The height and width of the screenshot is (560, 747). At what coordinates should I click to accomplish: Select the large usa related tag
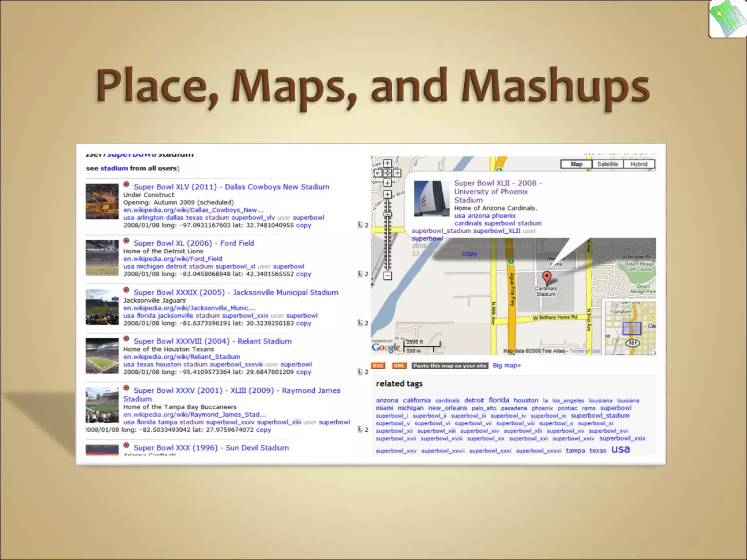coord(620,449)
